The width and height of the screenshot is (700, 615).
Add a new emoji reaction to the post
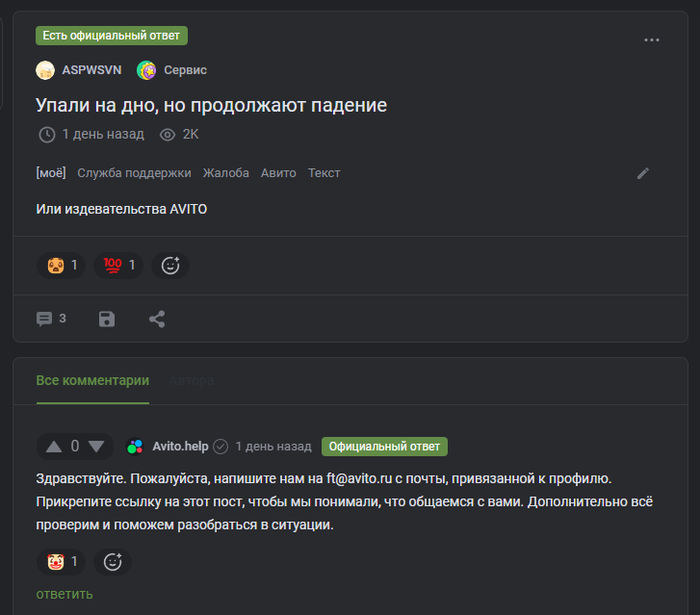click(x=170, y=266)
